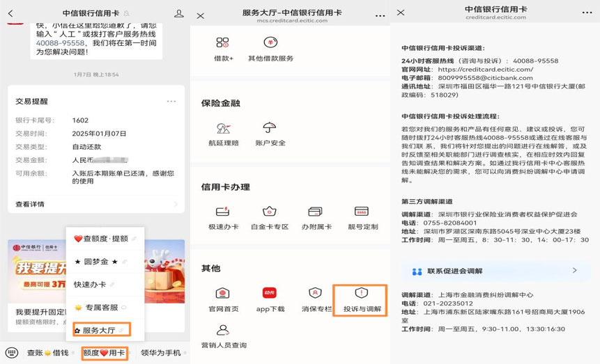Open the three-dot menu on 服务大厅 page

pos(380,16)
